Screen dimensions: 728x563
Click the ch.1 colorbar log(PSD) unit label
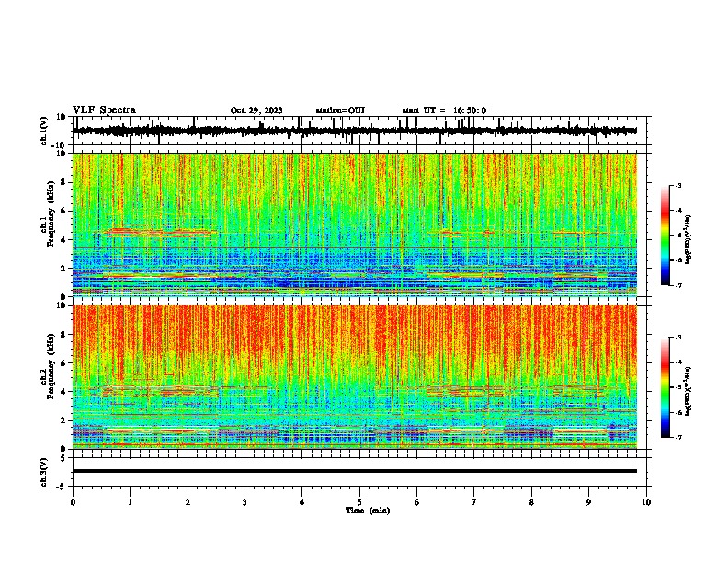click(688, 239)
